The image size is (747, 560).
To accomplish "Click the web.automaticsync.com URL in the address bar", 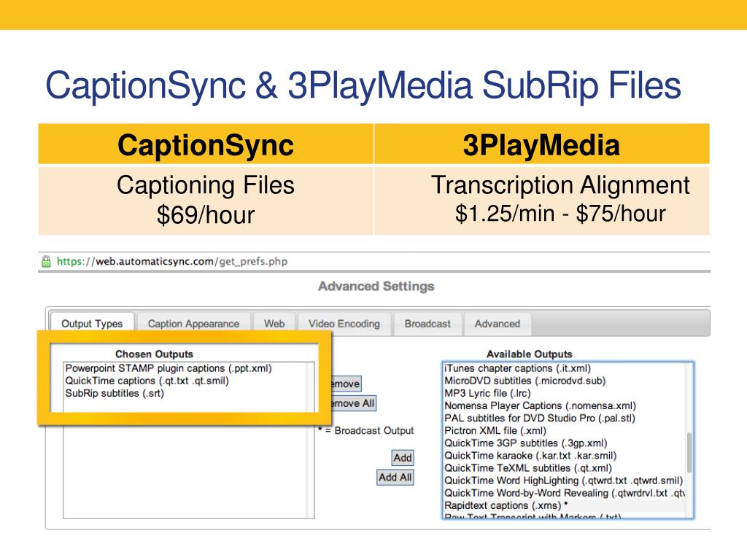I will [172, 262].
